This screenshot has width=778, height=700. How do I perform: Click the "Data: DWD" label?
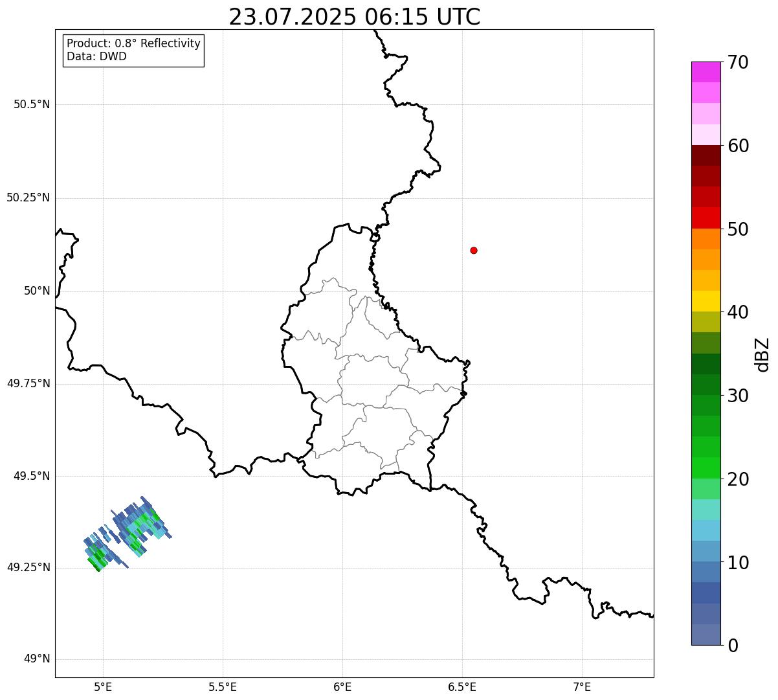[96, 56]
